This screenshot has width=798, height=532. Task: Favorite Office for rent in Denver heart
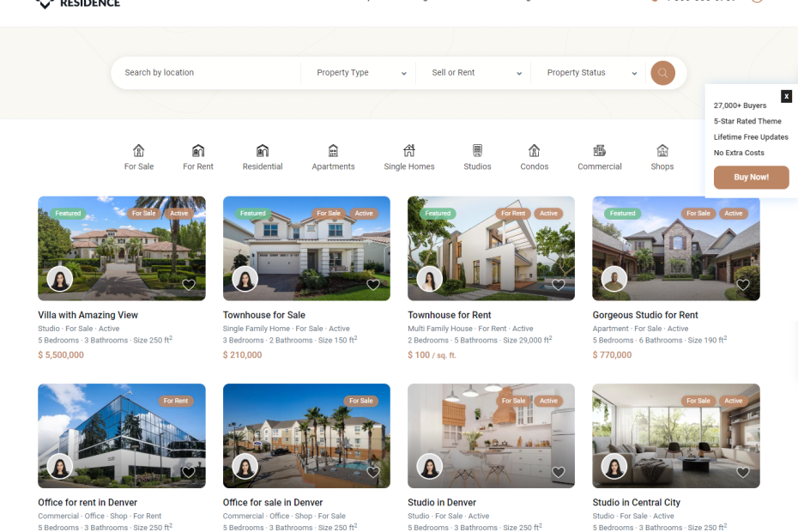pos(188,472)
